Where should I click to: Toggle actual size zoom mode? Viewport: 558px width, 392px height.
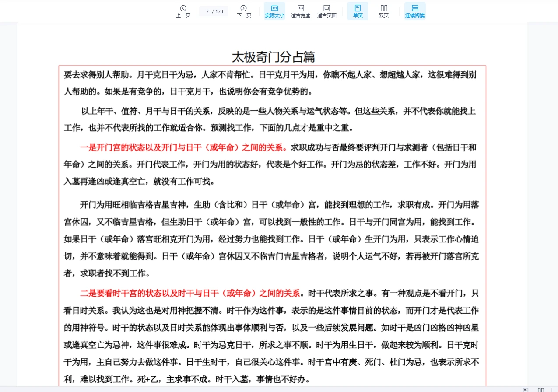tap(274, 10)
